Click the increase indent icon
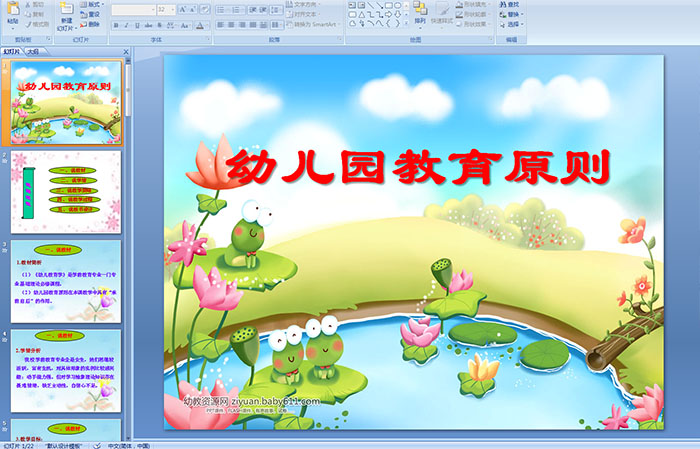The height and width of the screenshot is (449, 700). pyautogui.click(x=263, y=9)
